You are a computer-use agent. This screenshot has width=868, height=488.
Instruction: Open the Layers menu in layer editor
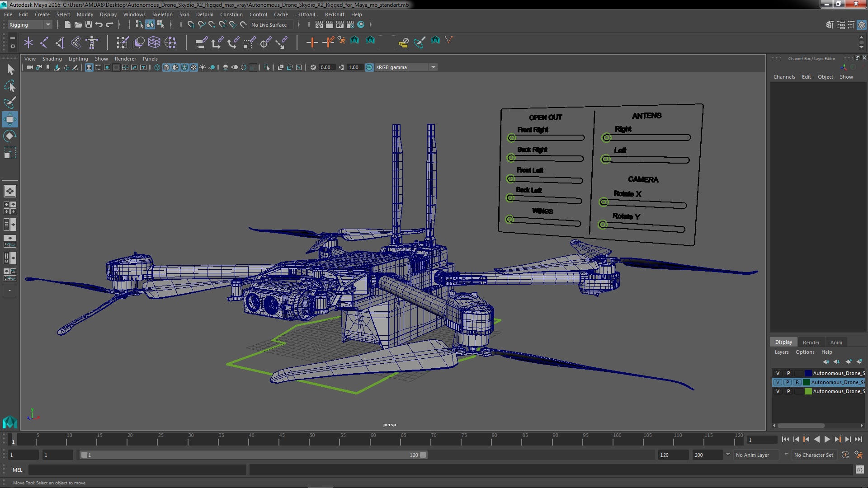(781, 352)
